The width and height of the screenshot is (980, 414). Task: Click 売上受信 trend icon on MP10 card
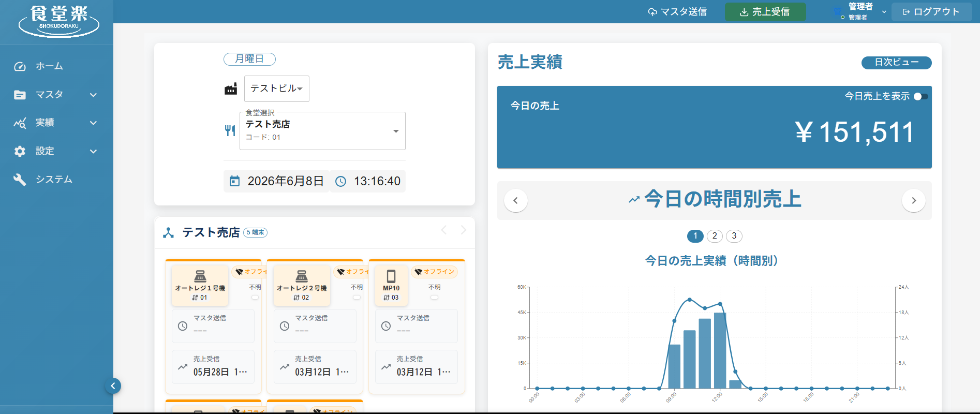click(x=386, y=367)
